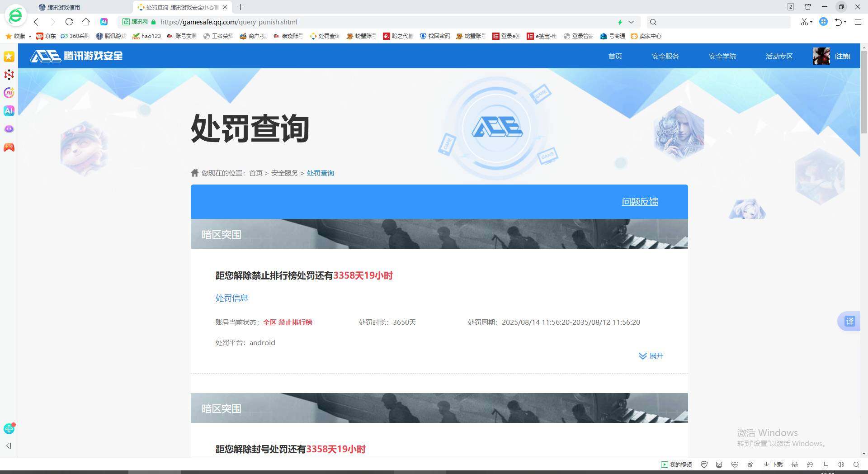Image resolution: width=868 pixels, height=474 pixels.
Task: Click the IE compatibility mode icon
Action: [x=810, y=465]
